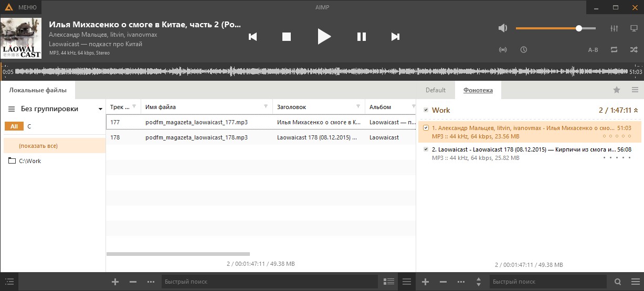The height and width of the screenshot is (291, 644).
Task: Click horizontal scrollbar of file table
Action: (178, 254)
